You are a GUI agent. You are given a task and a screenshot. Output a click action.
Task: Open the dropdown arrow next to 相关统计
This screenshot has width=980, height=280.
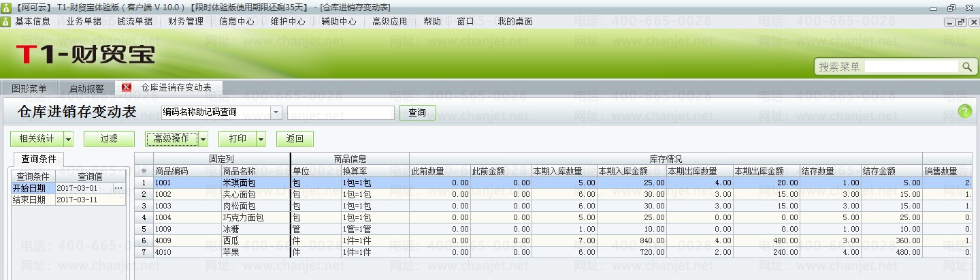coord(68,139)
